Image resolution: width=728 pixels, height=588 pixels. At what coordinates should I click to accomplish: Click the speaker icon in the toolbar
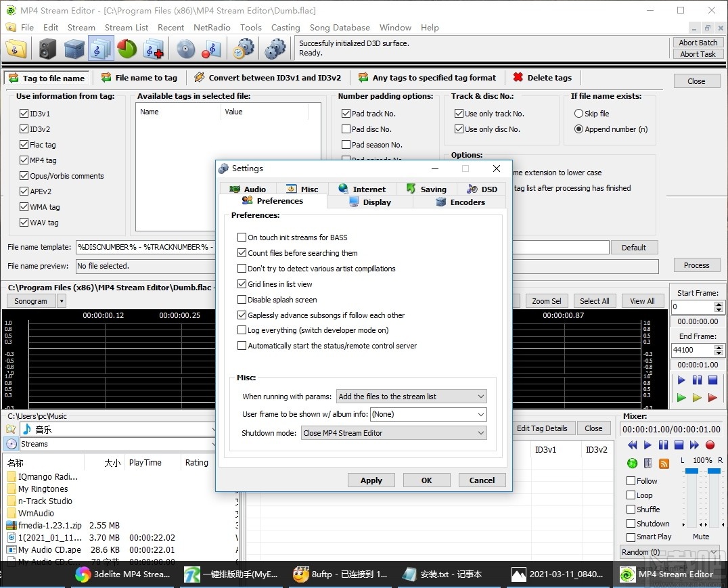tap(45, 48)
